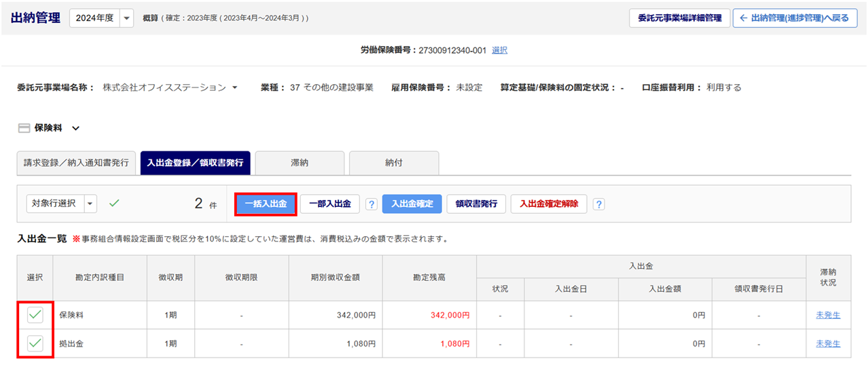Uncheck the 拠出金 row checkbox
This screenshot has width=868, height=365.
click(35, 344)
